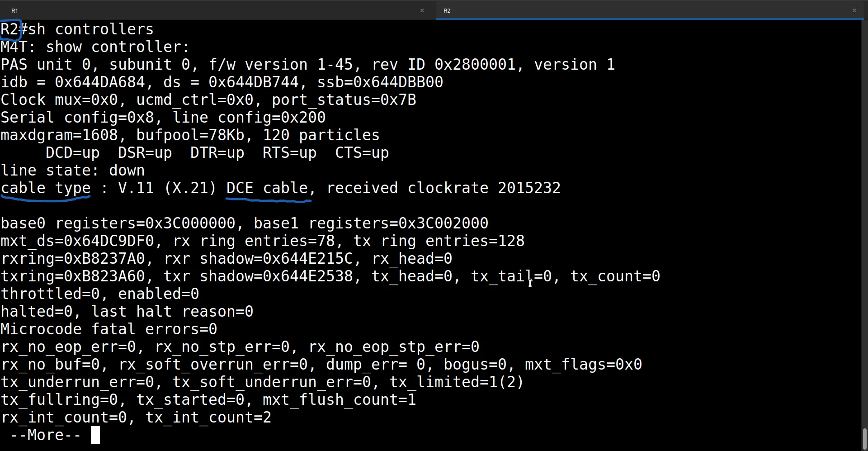Click the --More-- prompt text
This screenshot has height=451, width=868.
pyautogui.click(x=46, y=435)
